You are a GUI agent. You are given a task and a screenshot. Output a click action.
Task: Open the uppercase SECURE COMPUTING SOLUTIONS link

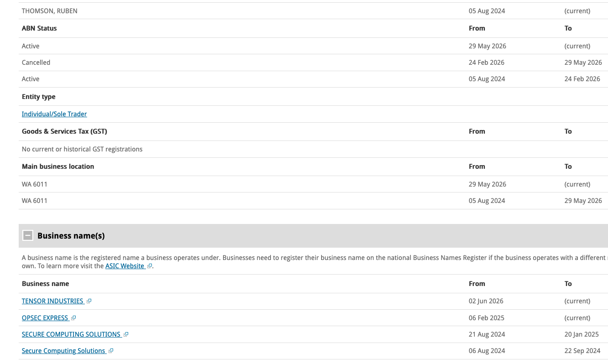(71, 334)
